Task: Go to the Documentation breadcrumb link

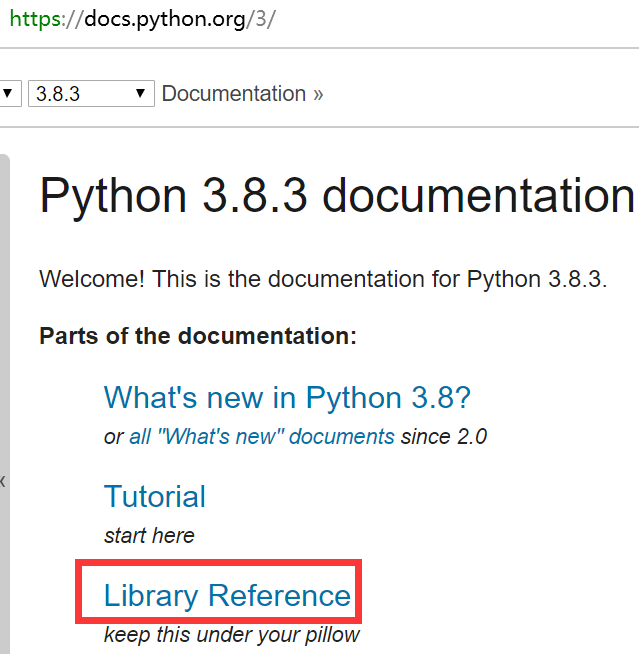Action: [233, 94]
